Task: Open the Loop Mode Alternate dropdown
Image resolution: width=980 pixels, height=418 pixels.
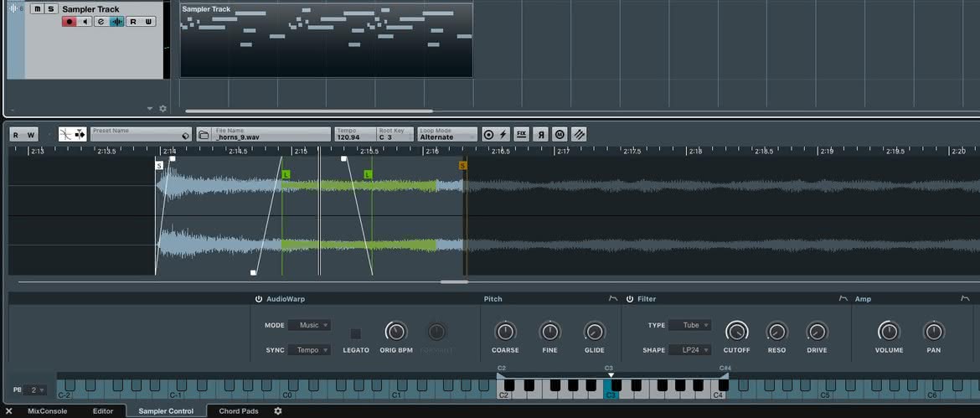Action: click(447, 134)
